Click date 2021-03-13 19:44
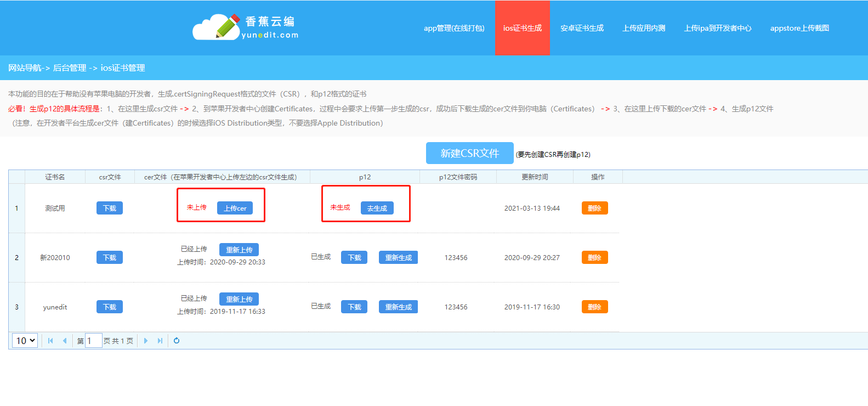This screenshot has width=868, height=406. tap(532, 208)
